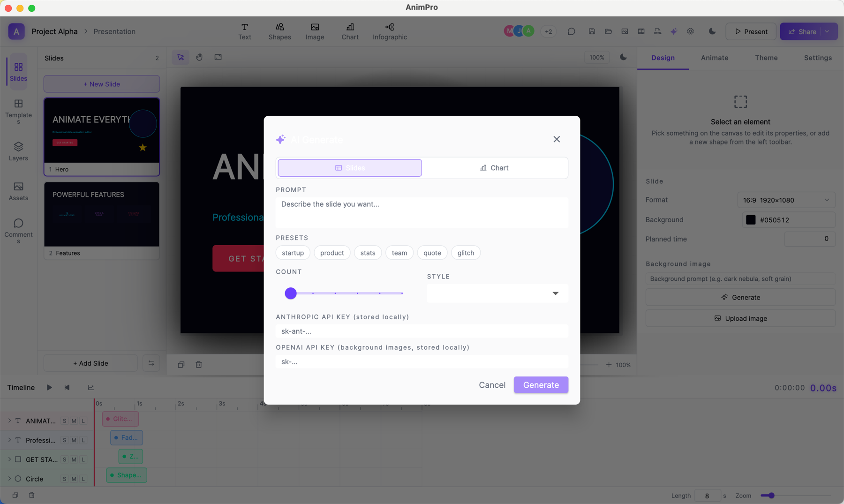Open the Comments sidebar panel
Screen dimensions: 844x504
tap(18, 231)
